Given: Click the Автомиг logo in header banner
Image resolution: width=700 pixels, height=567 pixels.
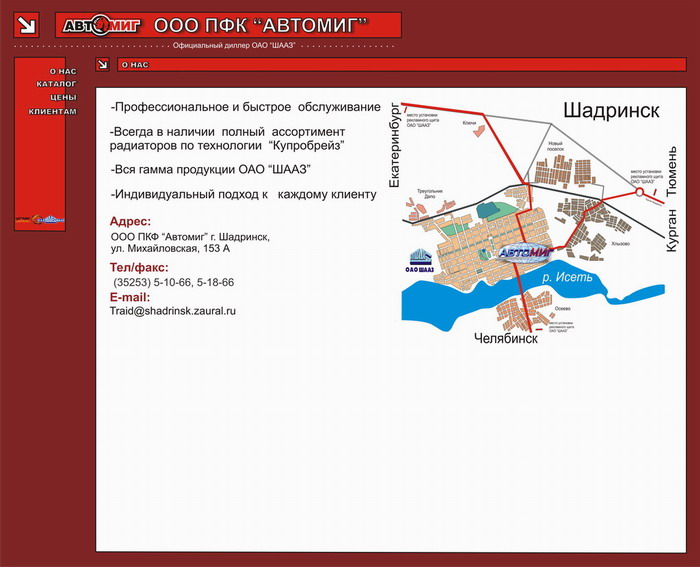Looking at the screenshot, I should click(x=102, y=25).
